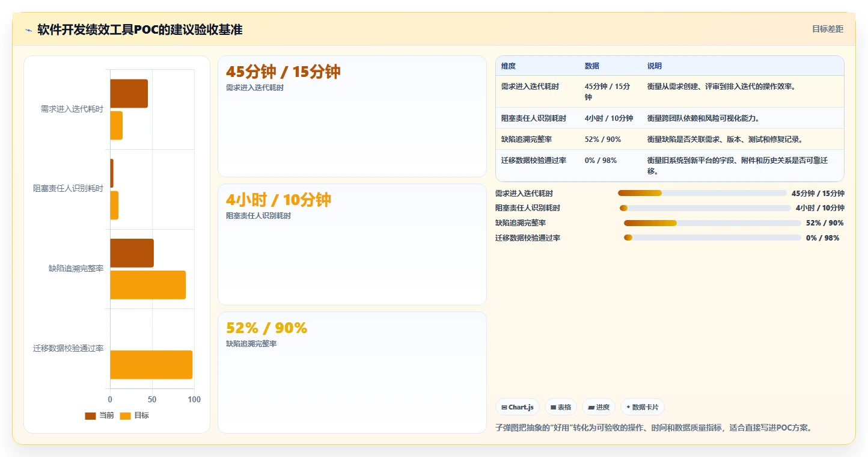The width and height of the screenshot is (868, 457).
Task: Toggle the 当前 legend swatch in the chart
Action: coord(90,416)
